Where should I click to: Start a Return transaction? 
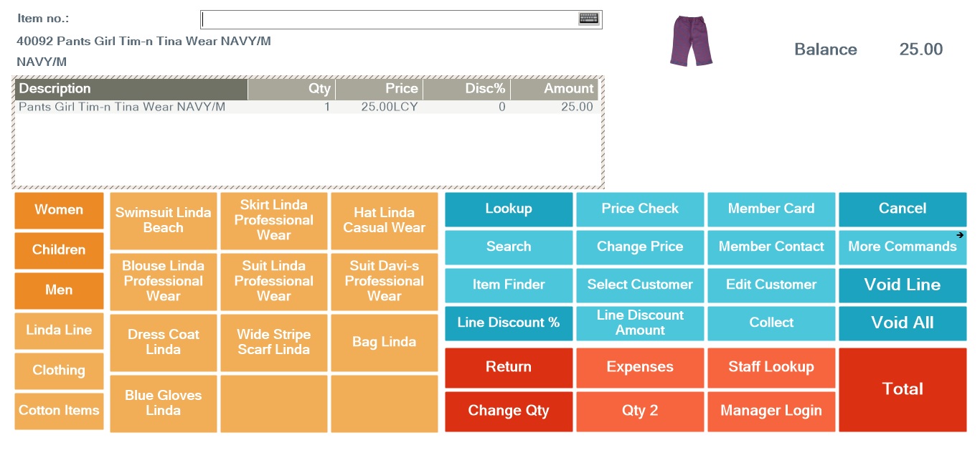point(509,367)
